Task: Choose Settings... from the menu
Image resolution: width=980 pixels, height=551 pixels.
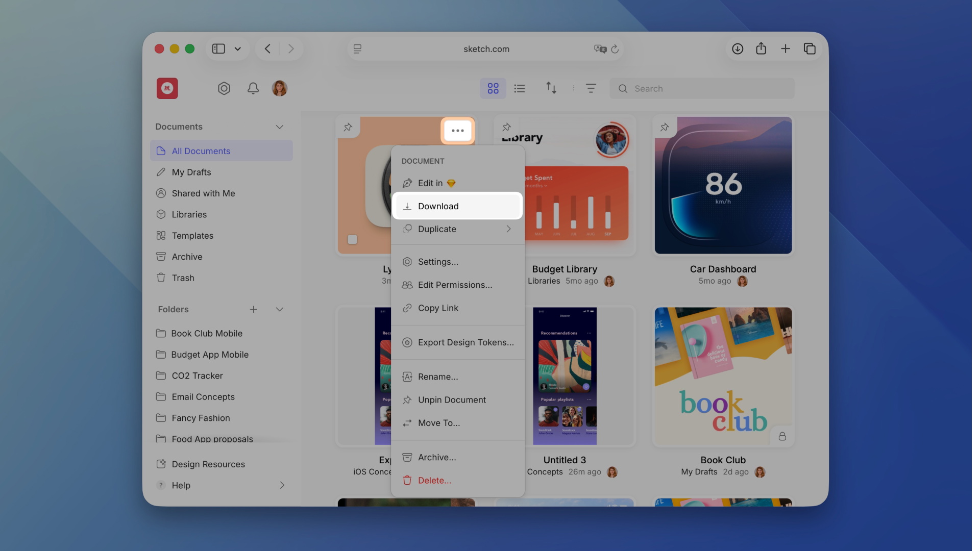Action: (x=458, y=262)
